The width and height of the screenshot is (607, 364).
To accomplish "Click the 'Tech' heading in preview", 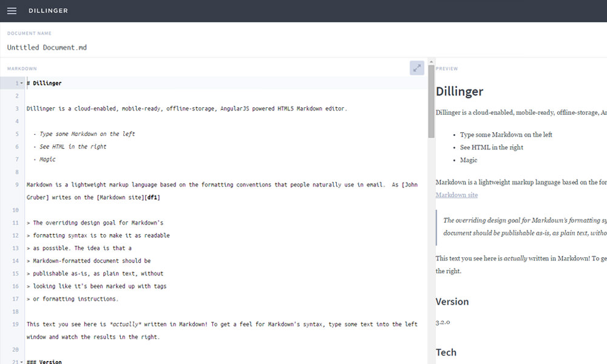I will pyautogui.click(x=446, y=352).
